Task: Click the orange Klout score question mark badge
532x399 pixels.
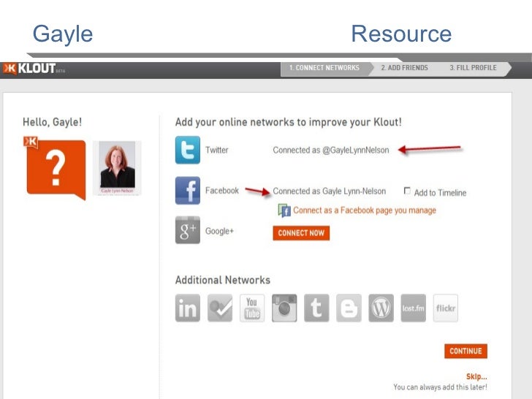Action: point(56,168)
